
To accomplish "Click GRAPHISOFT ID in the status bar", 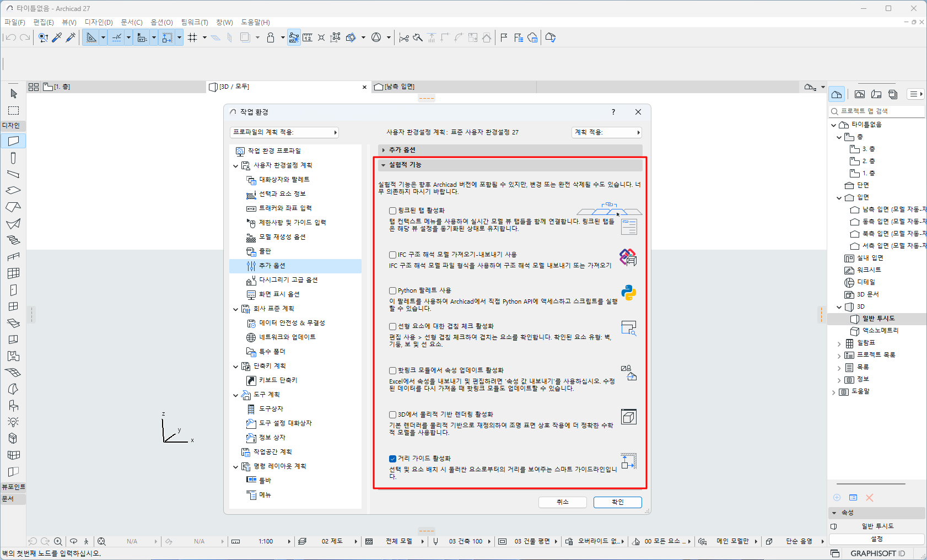I will pyautogui.click(x=877, y=553).
